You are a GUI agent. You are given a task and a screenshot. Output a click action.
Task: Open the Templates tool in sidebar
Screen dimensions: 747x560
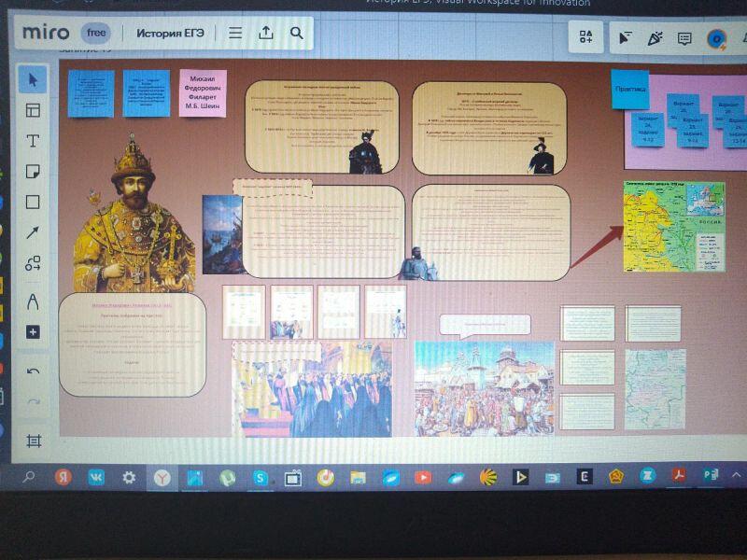34,110
